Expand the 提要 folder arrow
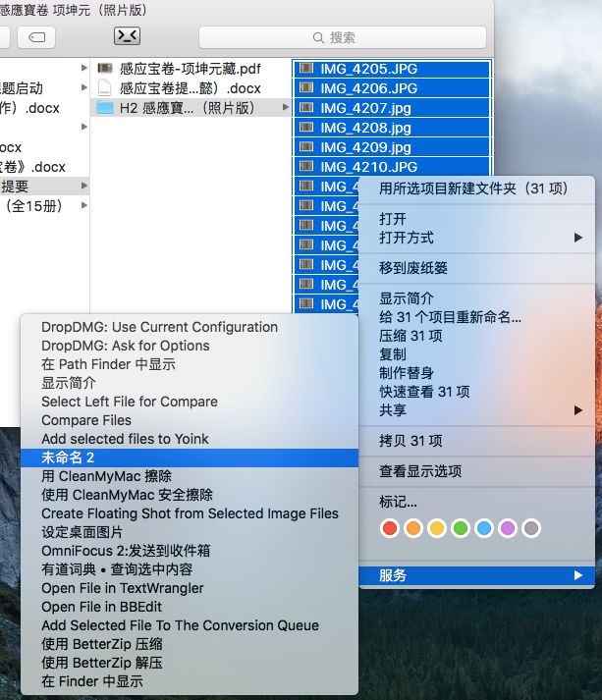Screen dimensions: 602x700 point(83,186)
